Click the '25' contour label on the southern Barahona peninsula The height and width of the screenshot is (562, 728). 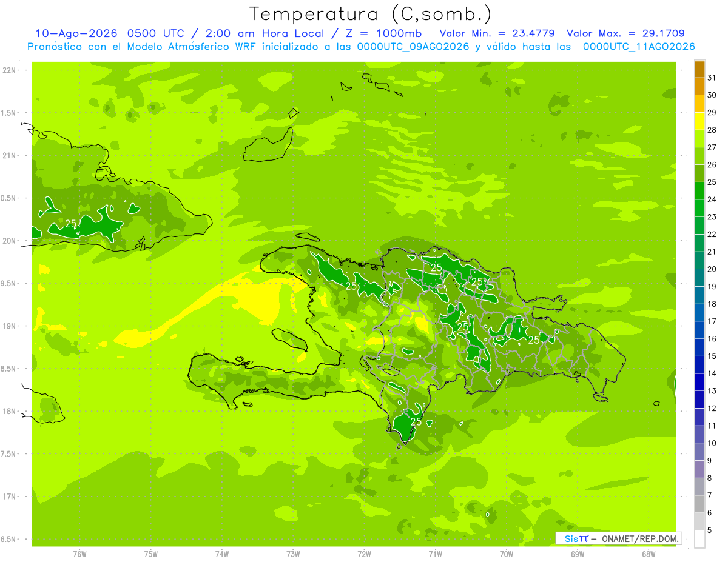(416, 421)
